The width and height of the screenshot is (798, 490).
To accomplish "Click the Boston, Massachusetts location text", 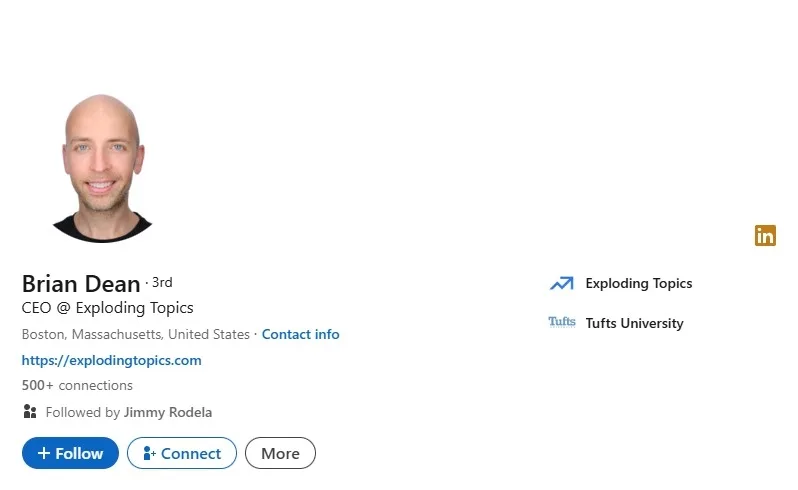I will click(x=135, y=334).
